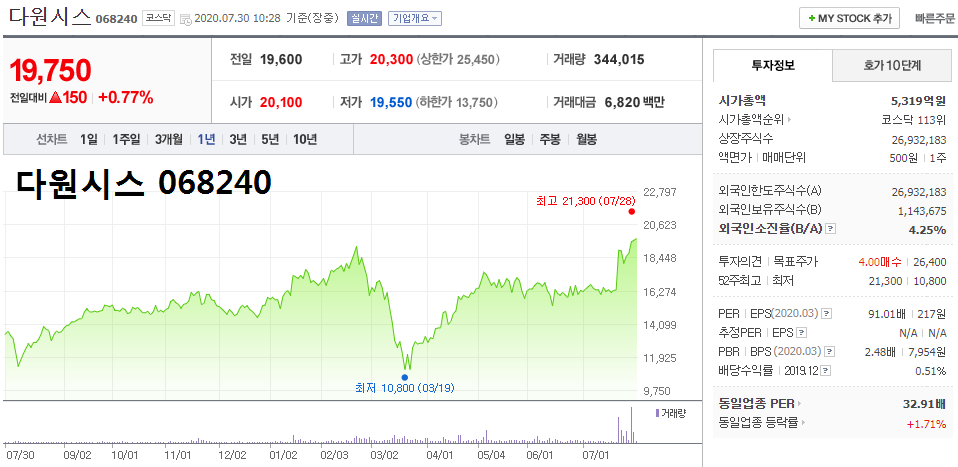Click the current price 19,750
The width and height of the screenshot is (958, 467).
[50, 70]
